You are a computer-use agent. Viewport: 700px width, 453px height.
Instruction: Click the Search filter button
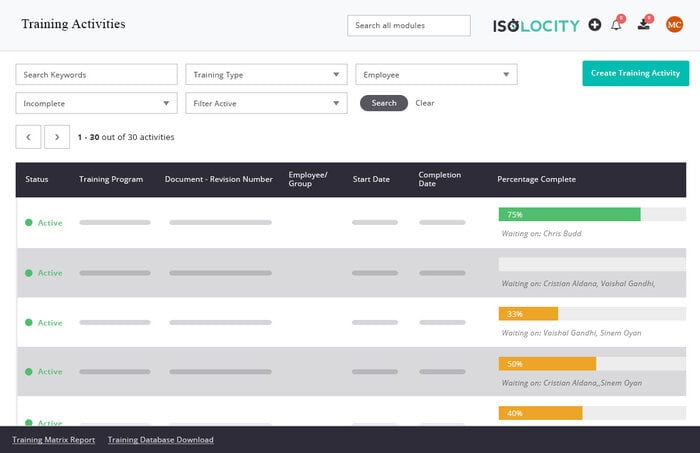[x=384, y=103]
